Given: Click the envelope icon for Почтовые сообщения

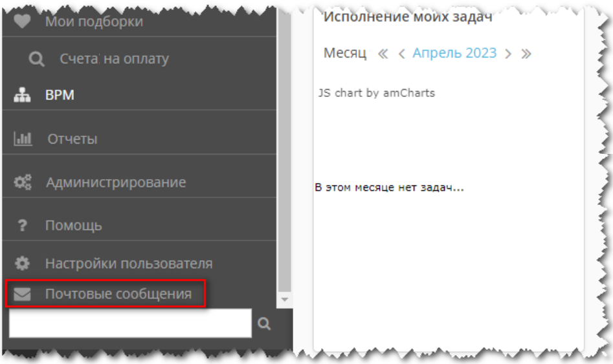Looking at the screenshot, I should coord(23,294).
